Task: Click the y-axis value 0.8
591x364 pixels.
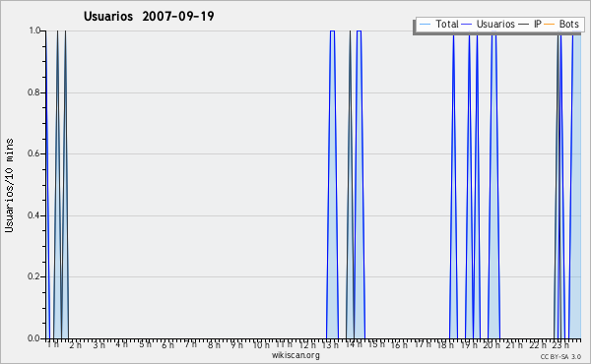Action: coord(34,92)
